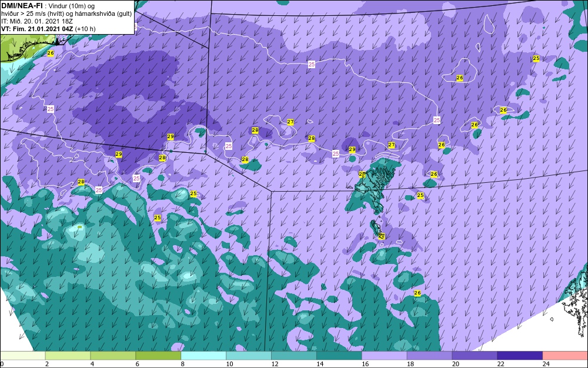Pick the violet 20–22 m/s legend swatch

coord(475,356)
